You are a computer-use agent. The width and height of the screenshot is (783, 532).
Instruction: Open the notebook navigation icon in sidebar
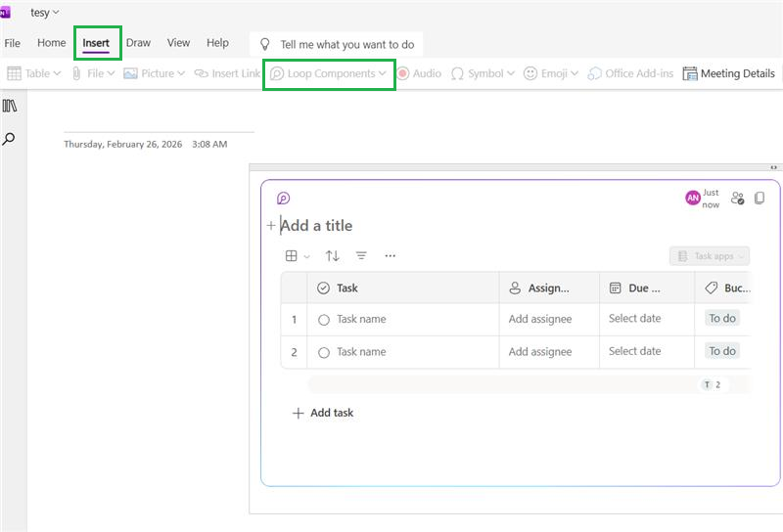click(x=10, y=106)
